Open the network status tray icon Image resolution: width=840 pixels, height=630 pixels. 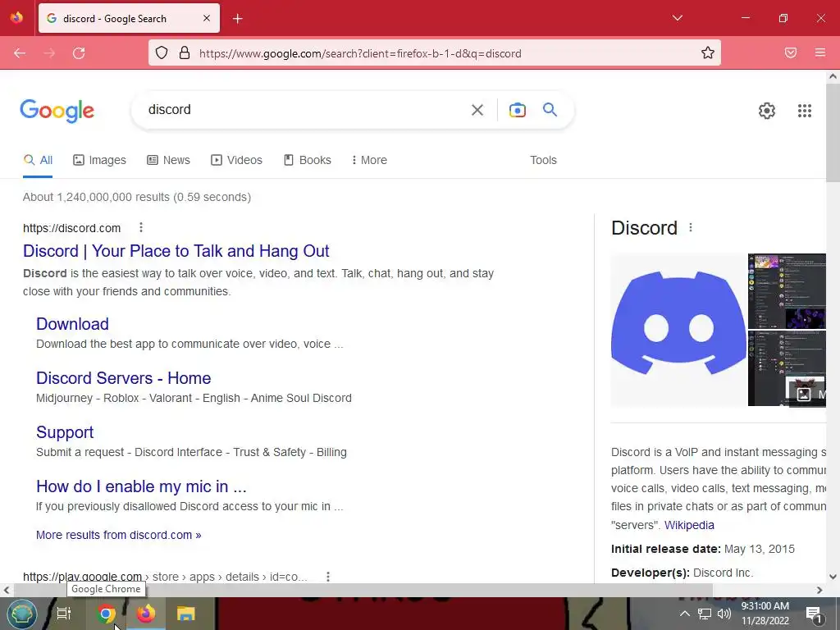(705, 614)
